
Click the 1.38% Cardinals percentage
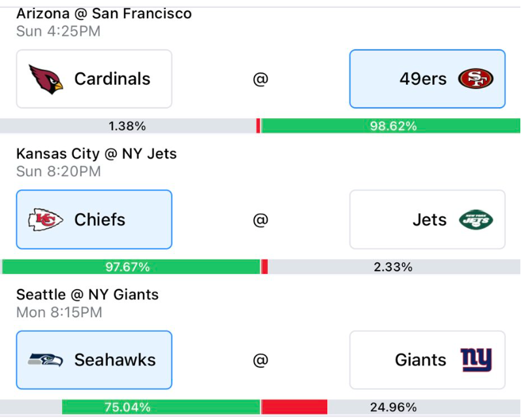(128, 126)
